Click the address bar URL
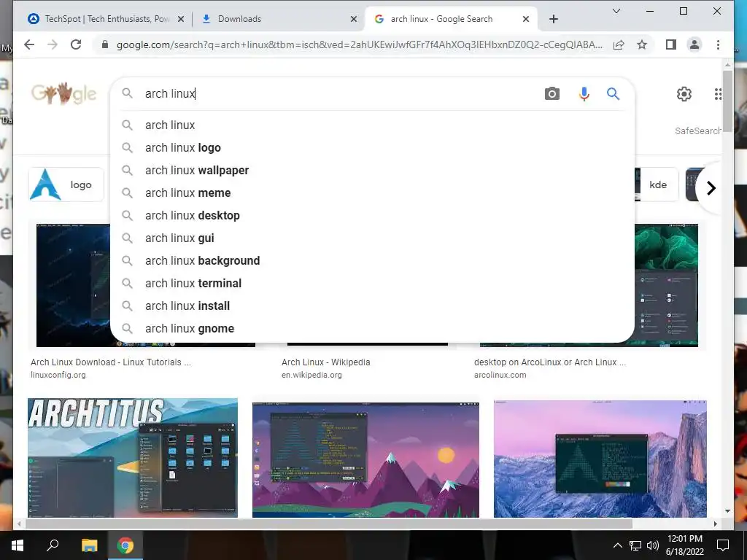Image resolution: width=747 pixels, height=560 pixels. point(359,44)
